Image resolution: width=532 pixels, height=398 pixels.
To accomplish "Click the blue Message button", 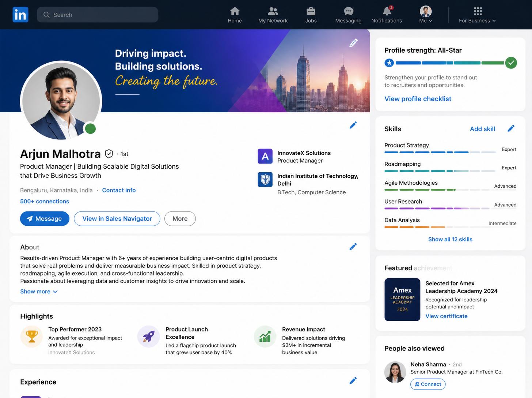I will pos(45,219).
